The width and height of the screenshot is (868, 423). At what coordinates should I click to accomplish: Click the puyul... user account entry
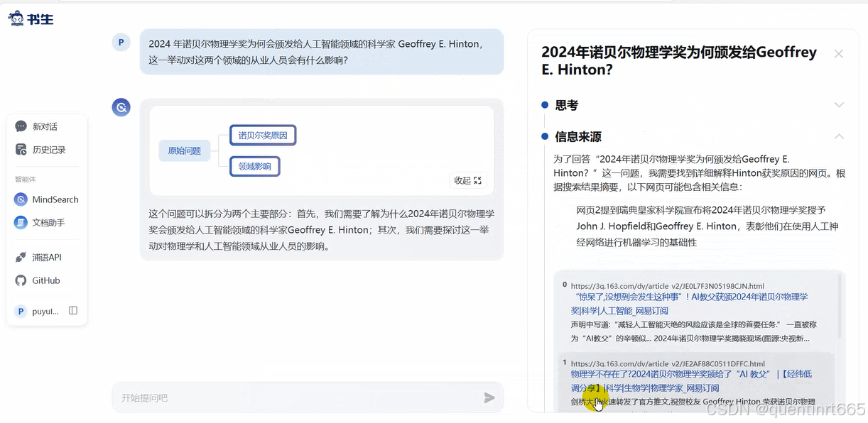(38, 311)
